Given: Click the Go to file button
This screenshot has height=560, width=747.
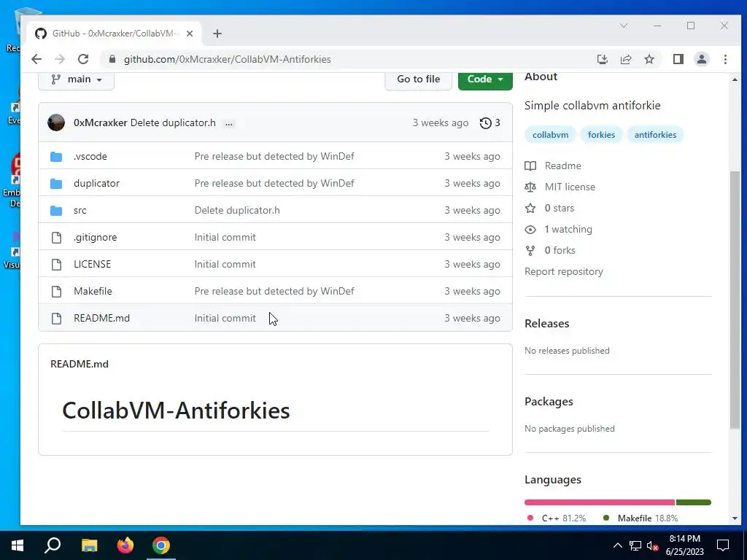Looking at the screenshot, I should coord(418,79).
